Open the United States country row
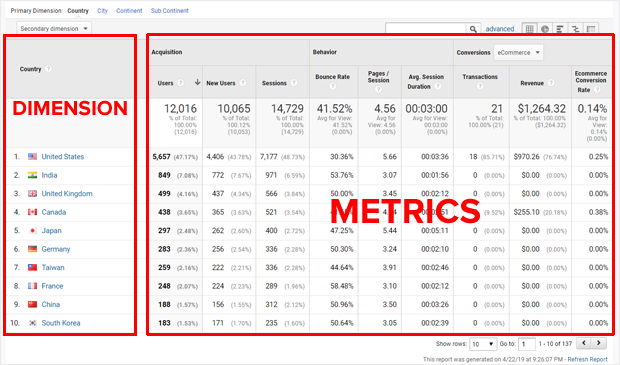 (63, 157)
